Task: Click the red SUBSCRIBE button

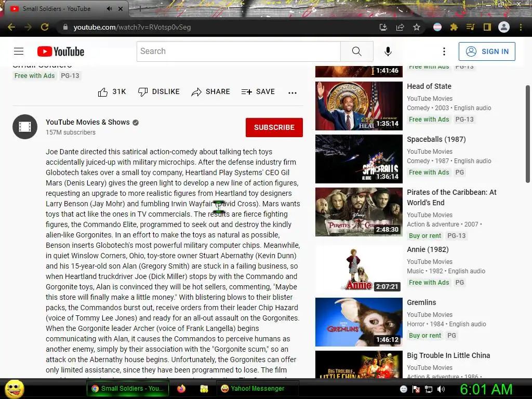Action: click(x=274, y=128)
